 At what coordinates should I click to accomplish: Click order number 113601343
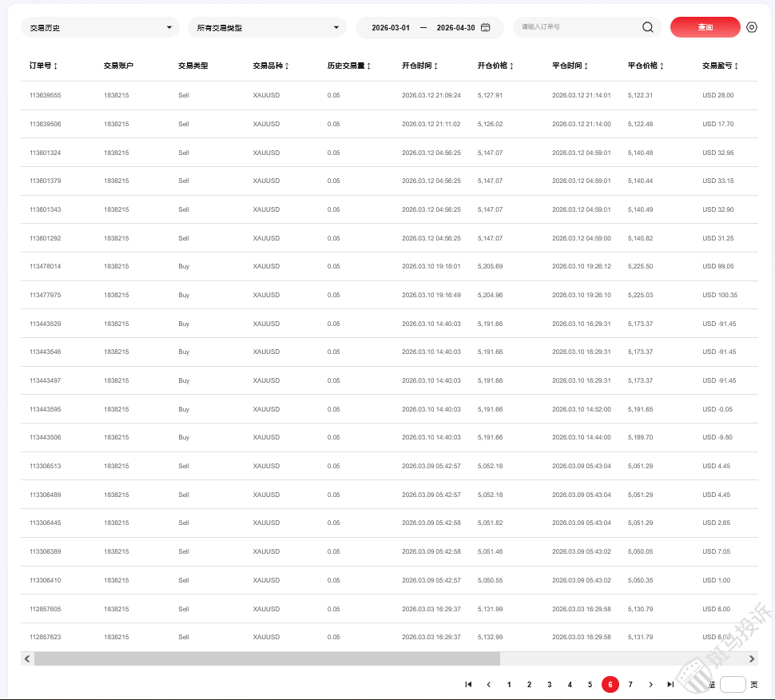tap(45, 209)
